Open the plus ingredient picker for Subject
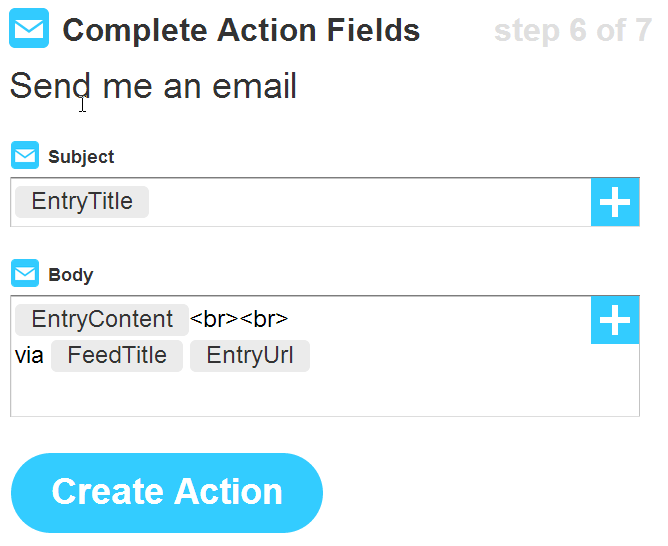668x546 pixels. point(615,202)
